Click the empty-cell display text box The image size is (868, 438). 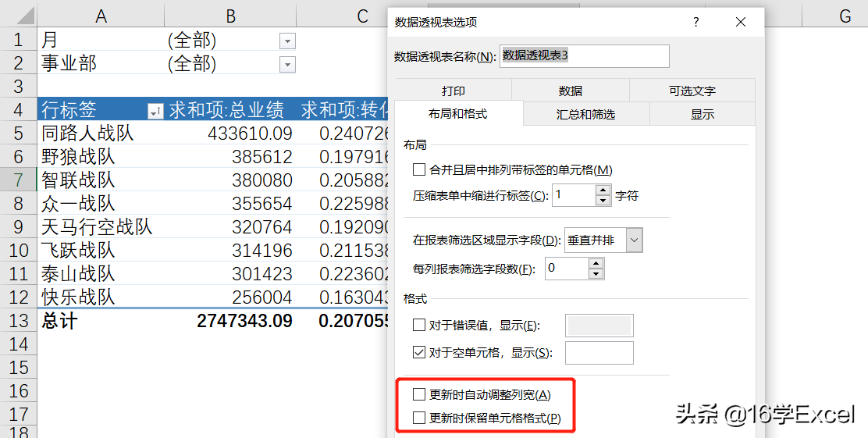point(599,353)
